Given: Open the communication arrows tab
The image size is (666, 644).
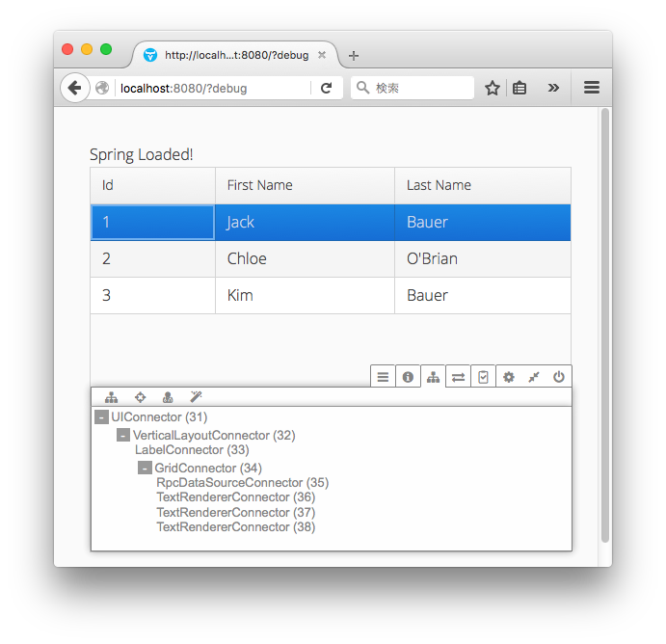Looking at the screenshot, I should (x=458, y=377).
